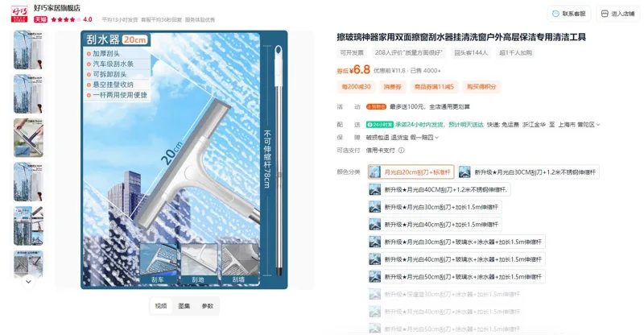The height and width of the screenshot is (335, 644).
Task: Switch to the 视频 tab
Action: click(161, 306)
